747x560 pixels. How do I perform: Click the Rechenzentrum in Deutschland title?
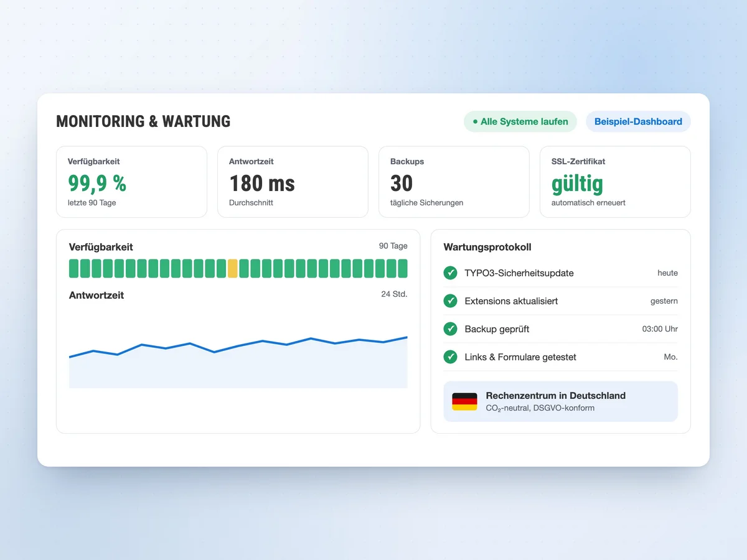coord(556,396)
